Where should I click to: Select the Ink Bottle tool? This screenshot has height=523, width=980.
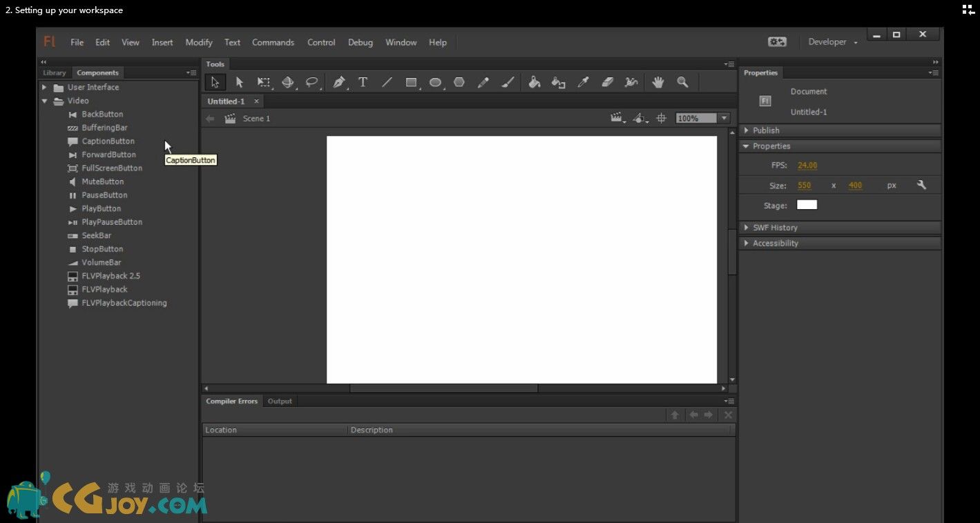[558, 82]
